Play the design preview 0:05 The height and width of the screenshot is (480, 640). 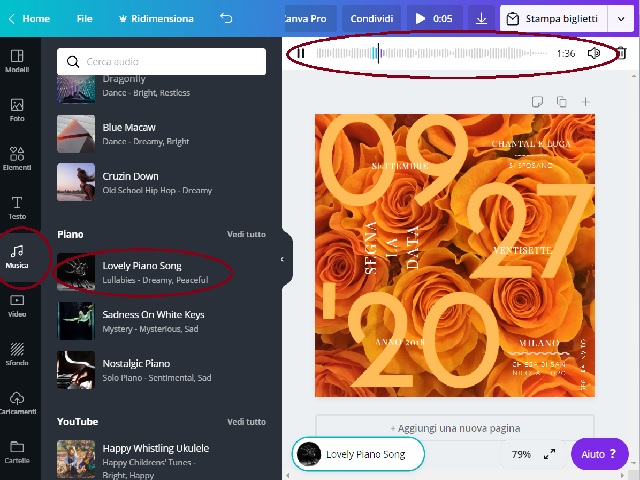click(434, 18)
